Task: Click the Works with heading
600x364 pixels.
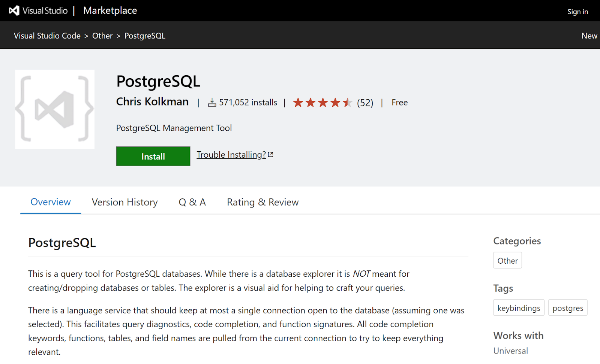Action: (x=518, y=335)
